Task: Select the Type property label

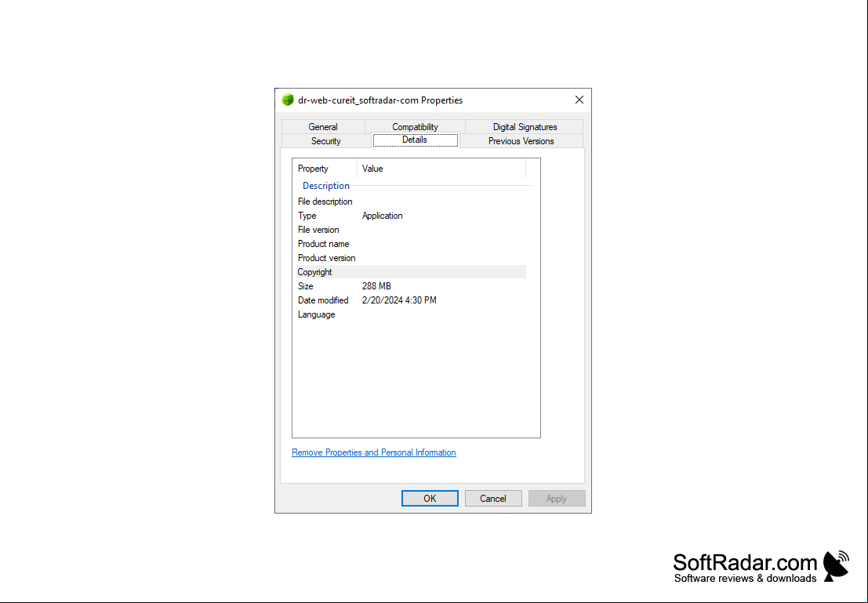Action: coord(307,216)
